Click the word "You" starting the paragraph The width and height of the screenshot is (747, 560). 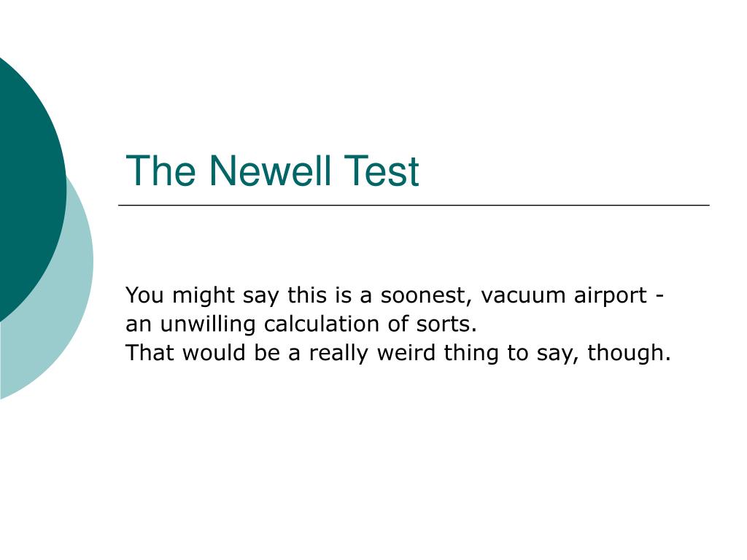(x=145, y=295)
